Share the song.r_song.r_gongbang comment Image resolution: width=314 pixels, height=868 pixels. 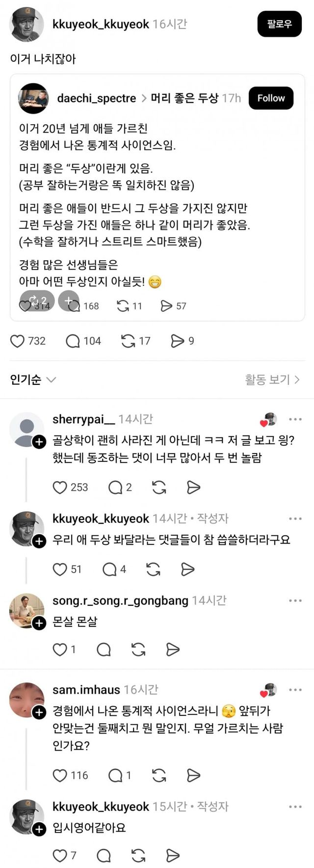[x=173, y=650]
